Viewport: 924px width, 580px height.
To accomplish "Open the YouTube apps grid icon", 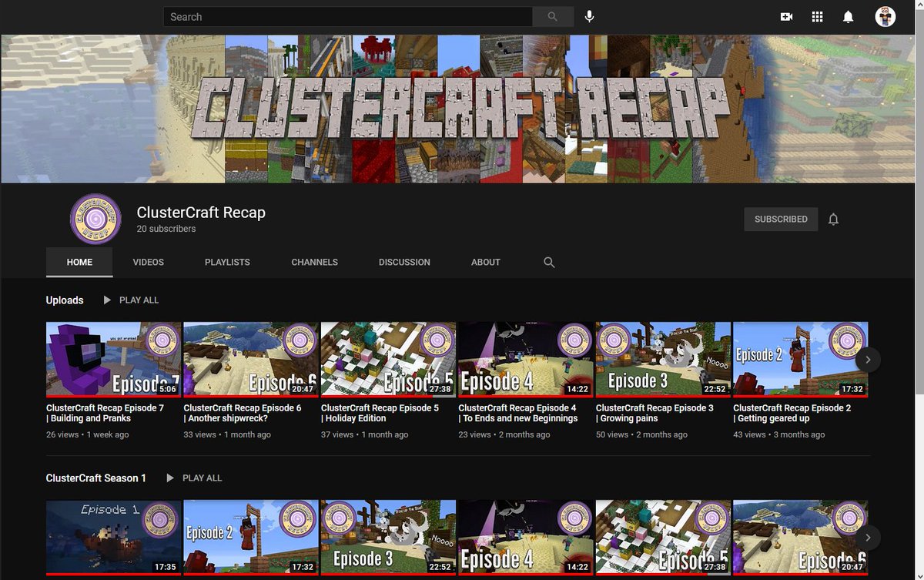I will (817, 16).
